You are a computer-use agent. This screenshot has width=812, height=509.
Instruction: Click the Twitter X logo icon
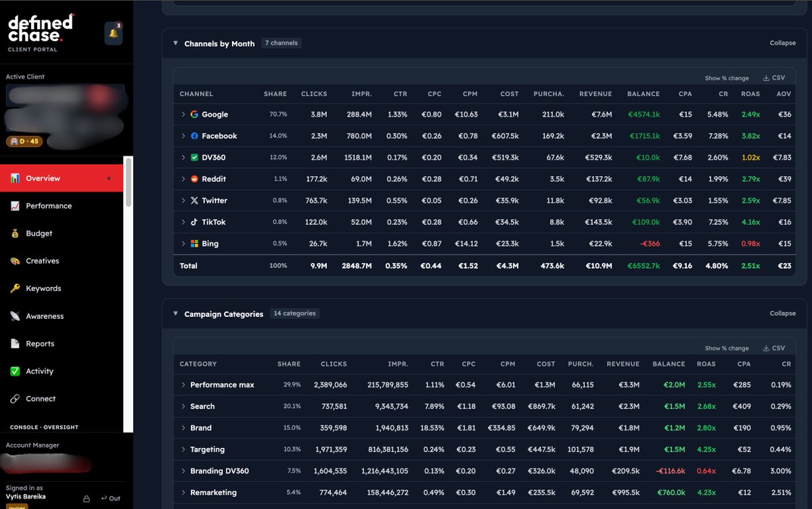pyautogui.click(x=194, y=200)
